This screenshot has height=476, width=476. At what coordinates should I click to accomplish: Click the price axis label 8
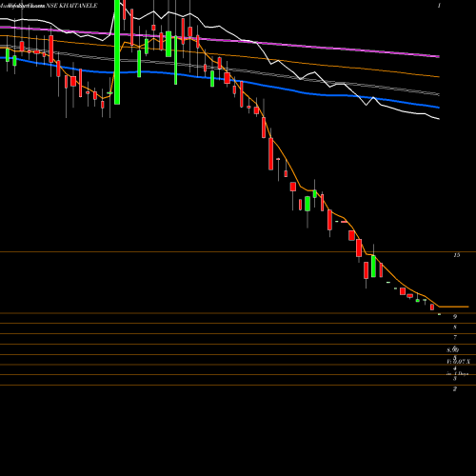(x=455, y=327)
